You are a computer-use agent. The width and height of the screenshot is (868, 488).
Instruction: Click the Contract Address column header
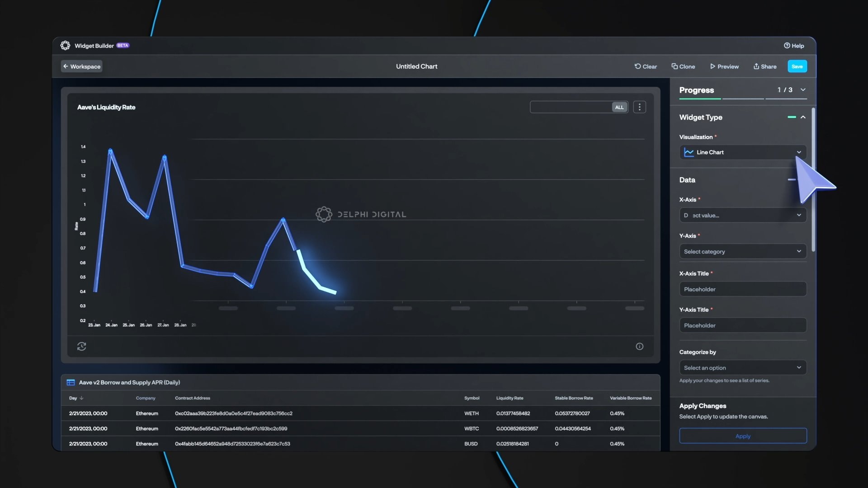193,398
